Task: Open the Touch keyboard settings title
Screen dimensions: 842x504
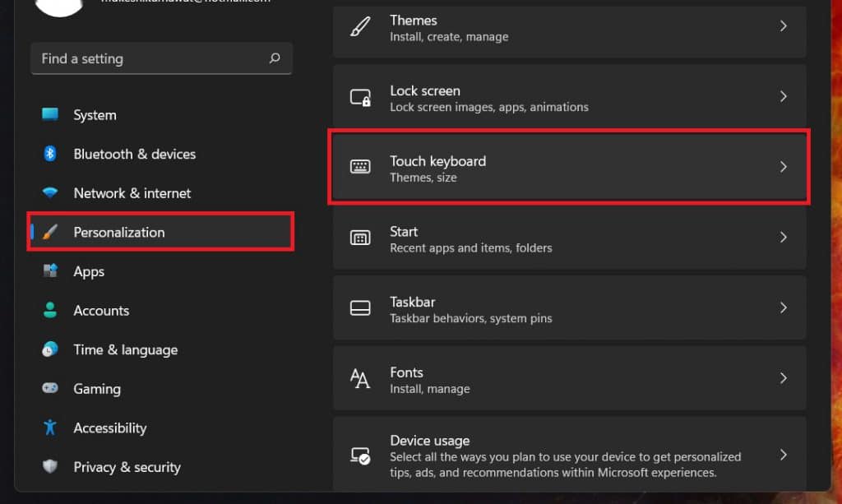Action: 437,161
